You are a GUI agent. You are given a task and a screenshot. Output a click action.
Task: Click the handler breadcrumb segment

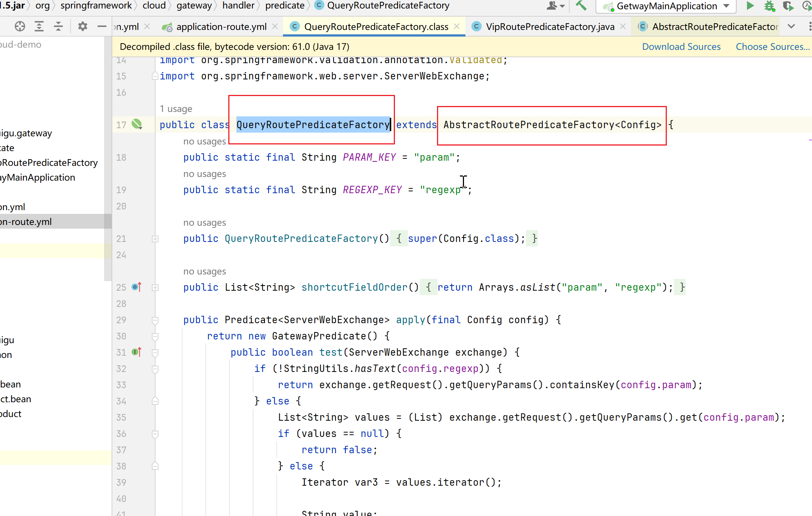(x=238, y=6)
